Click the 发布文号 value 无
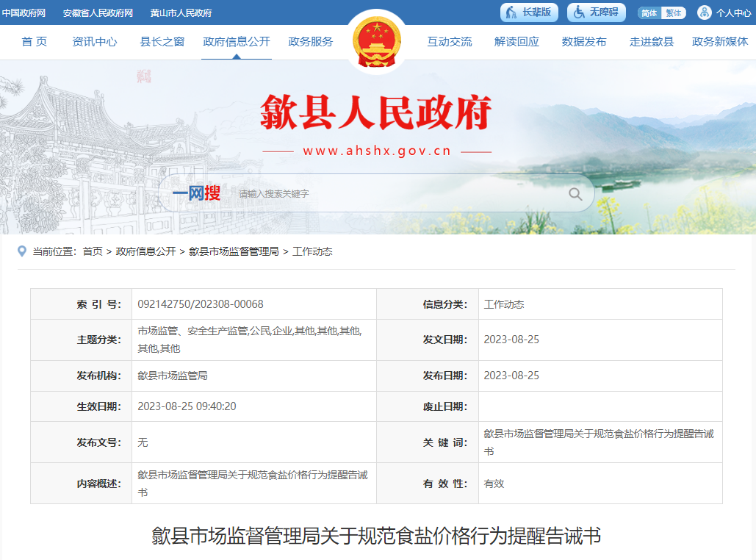 click(x=143, y=442)
